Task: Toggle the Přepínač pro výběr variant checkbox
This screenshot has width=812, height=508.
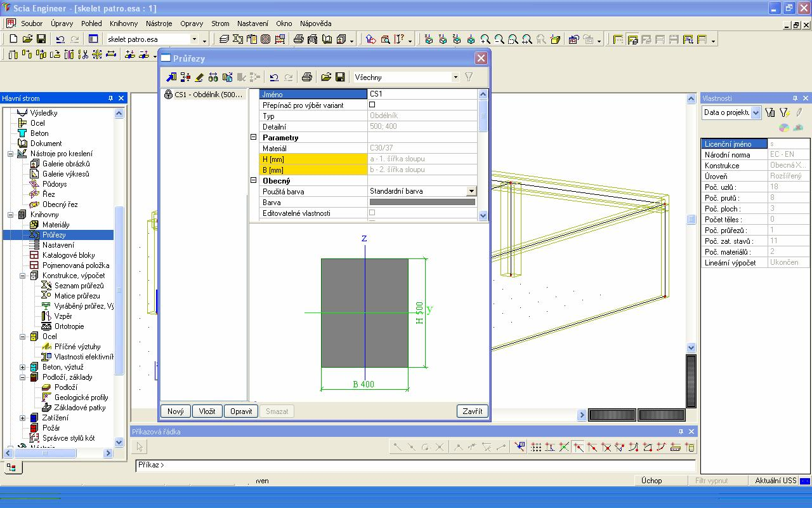Action: (x=372, y=105)
